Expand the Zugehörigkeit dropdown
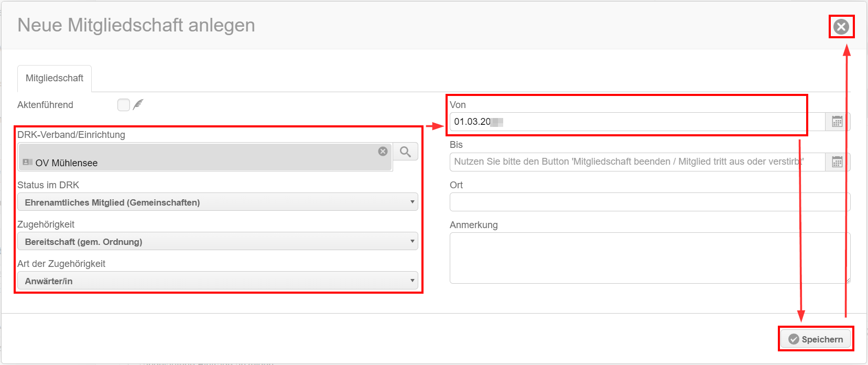868x365 pixels. 218,241
